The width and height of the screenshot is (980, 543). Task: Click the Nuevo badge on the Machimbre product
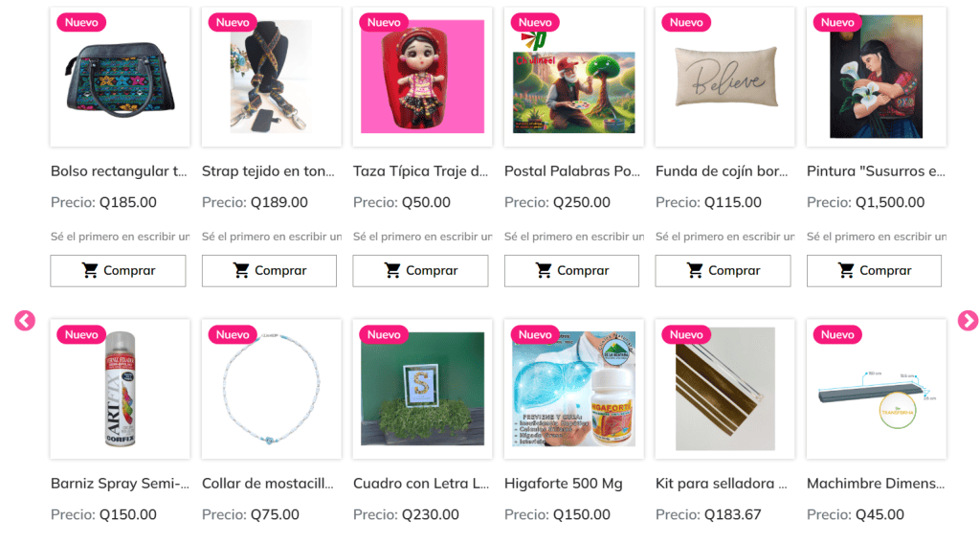(837, 334)
